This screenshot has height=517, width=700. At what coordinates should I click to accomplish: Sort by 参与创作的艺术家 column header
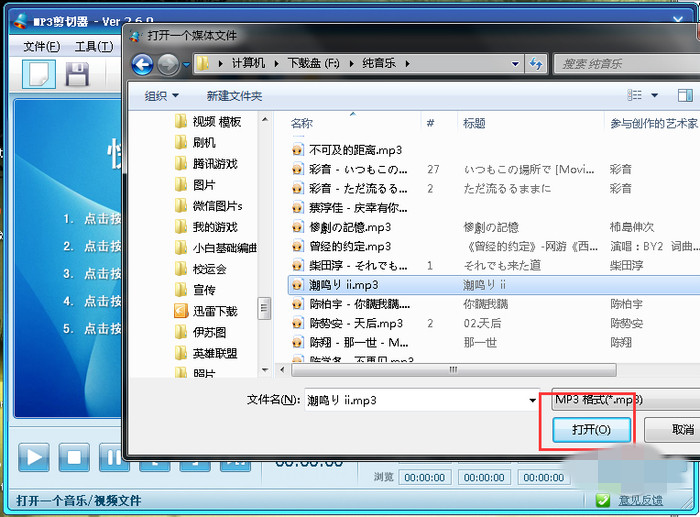coord(654,123)
